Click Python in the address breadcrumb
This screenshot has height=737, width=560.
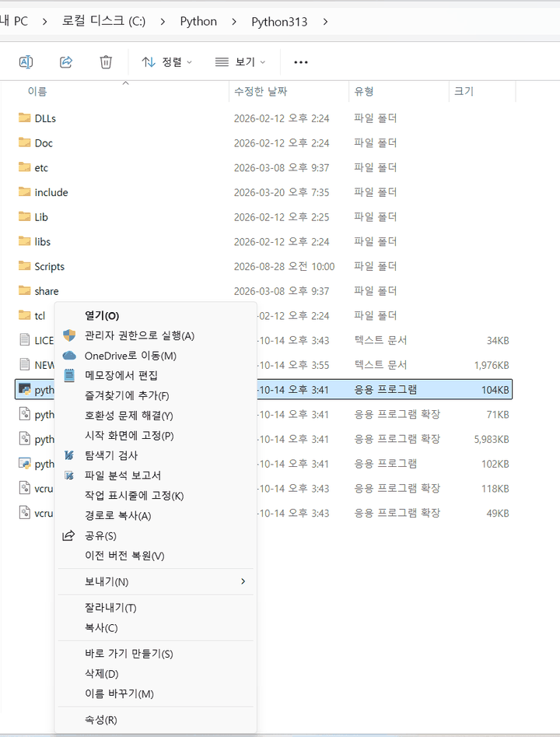(198, 21)
